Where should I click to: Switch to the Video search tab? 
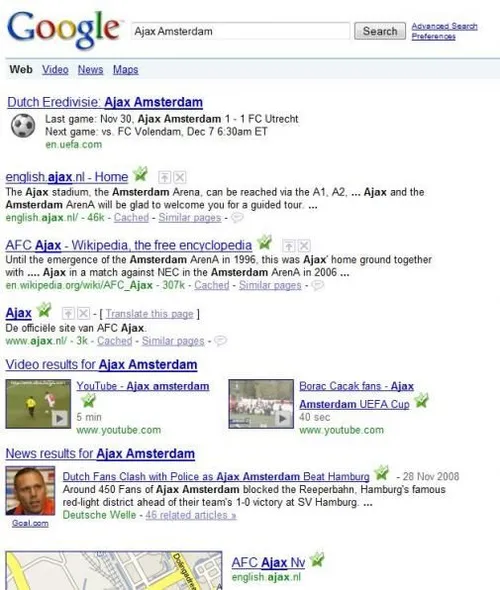tap(55, 70)
